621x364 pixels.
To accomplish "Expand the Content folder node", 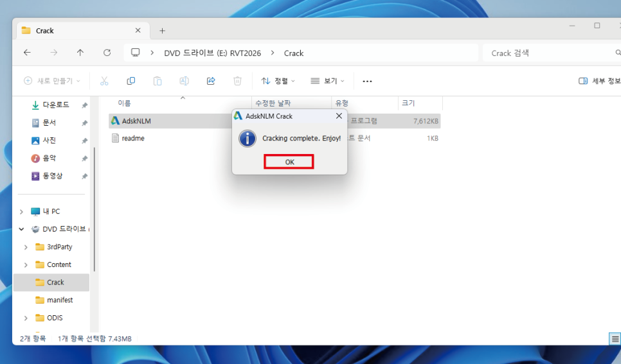I will (x=26, y=264).
